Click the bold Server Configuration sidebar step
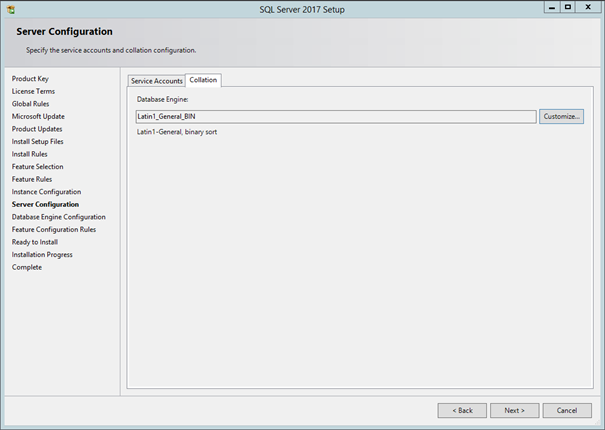The height and width of the screenshot is (430, 605). pos(45,204)
